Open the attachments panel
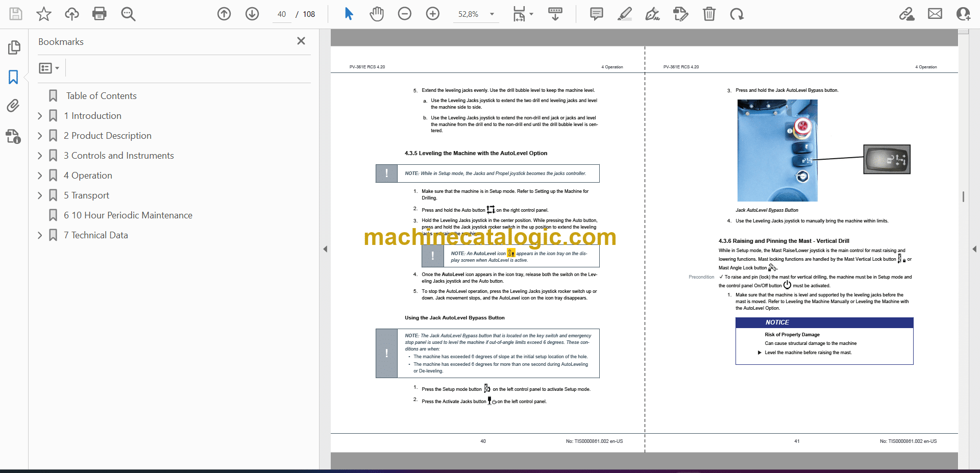Screen dimensions: 980x473 click(13, 106)
